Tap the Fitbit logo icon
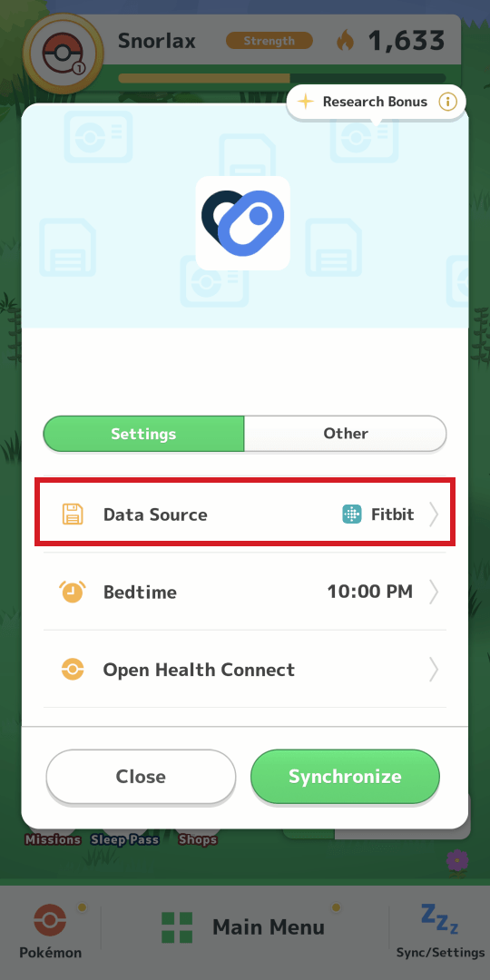Image resolution: width=490 pixels, height=980 pixels. pos(352,514)
